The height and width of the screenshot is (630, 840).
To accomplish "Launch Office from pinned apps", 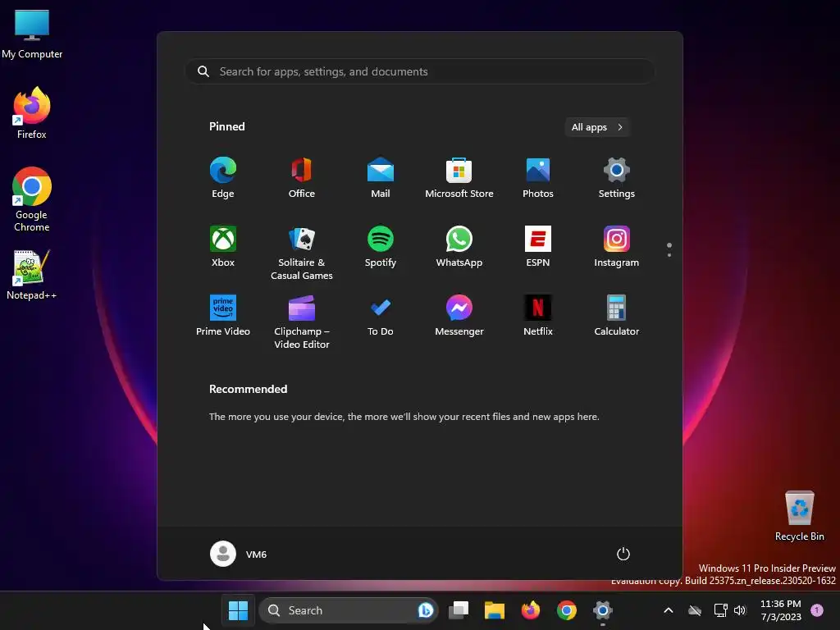I will pos(302,178).
